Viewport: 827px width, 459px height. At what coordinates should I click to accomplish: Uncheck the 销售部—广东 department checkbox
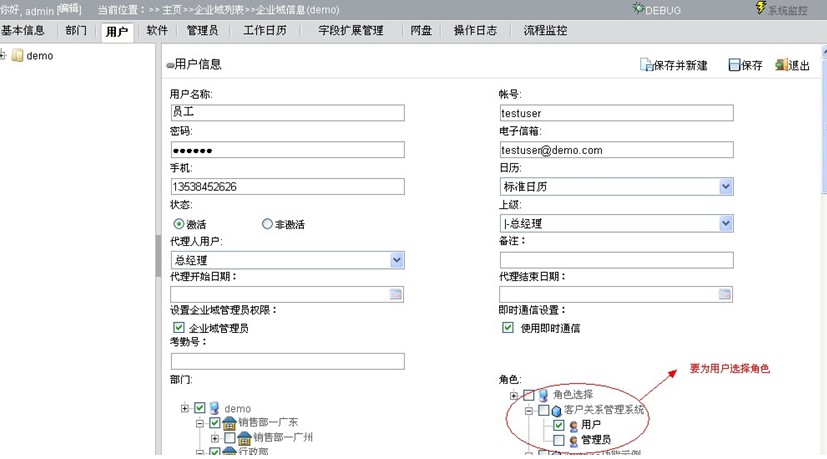click(214, 423)
